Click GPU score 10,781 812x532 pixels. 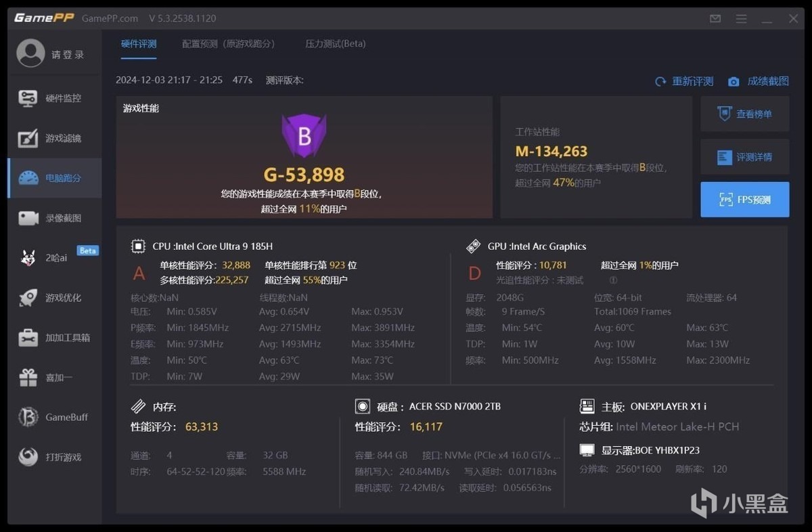pos(553,265)
